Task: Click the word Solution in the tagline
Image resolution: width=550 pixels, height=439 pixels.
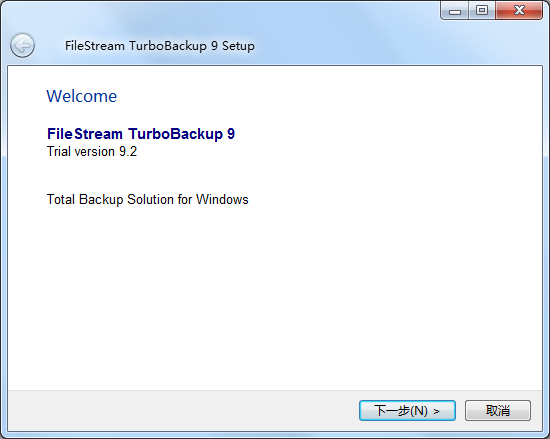Action: (150, 200)
